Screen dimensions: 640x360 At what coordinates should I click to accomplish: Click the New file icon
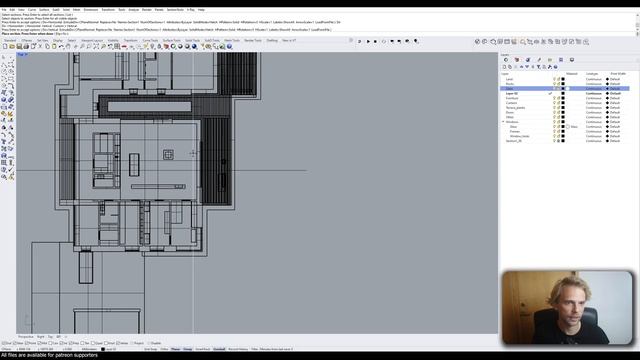[5, 47]
